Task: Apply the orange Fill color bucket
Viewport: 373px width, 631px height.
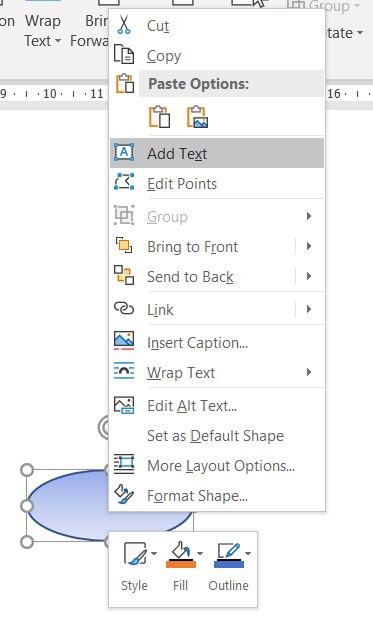Action: pos(181,555)
